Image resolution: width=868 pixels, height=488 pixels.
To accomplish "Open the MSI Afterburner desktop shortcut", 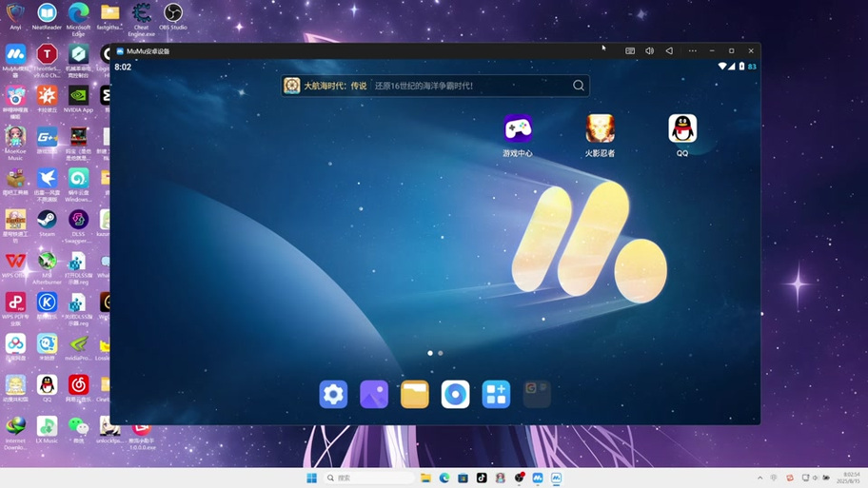I will pyautogui.click(x=47, y=268).
